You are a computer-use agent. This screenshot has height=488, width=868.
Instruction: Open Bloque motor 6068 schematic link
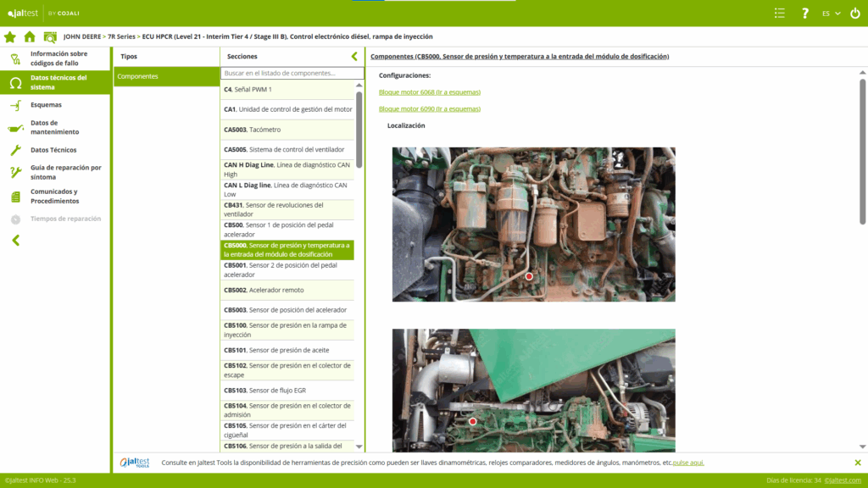[x=429, y=91]
